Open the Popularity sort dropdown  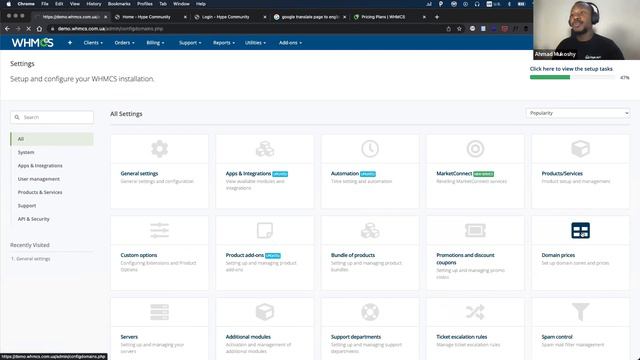(578, 113)
